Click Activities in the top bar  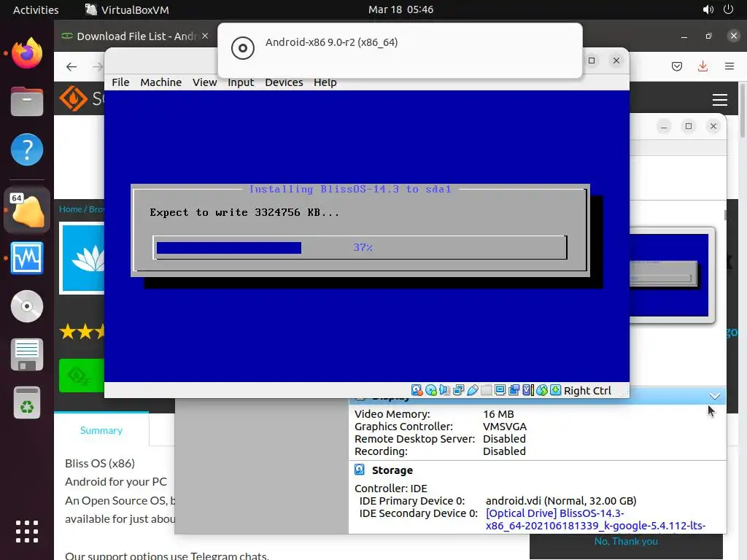[36, 9]
